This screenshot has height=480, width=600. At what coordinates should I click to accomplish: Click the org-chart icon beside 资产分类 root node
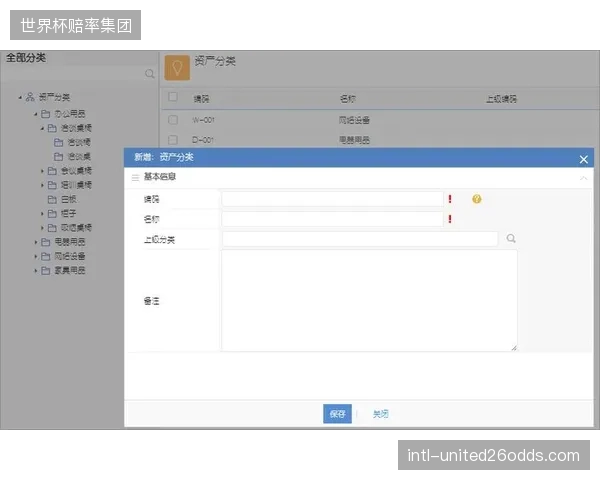[30, 97]
